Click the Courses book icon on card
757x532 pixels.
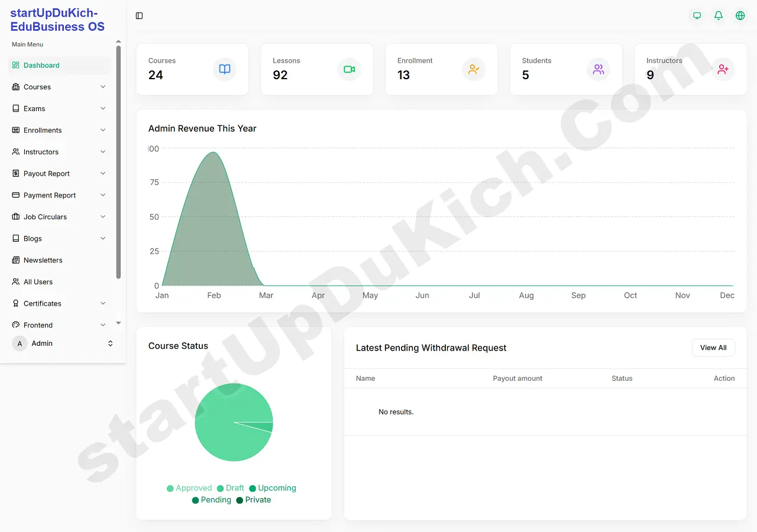(225, 69)
